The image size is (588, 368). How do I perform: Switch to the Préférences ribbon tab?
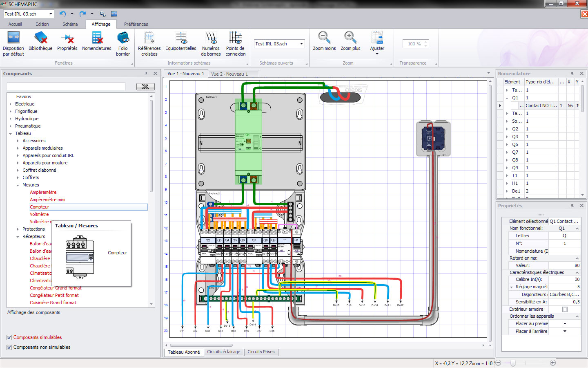point(136,24)
